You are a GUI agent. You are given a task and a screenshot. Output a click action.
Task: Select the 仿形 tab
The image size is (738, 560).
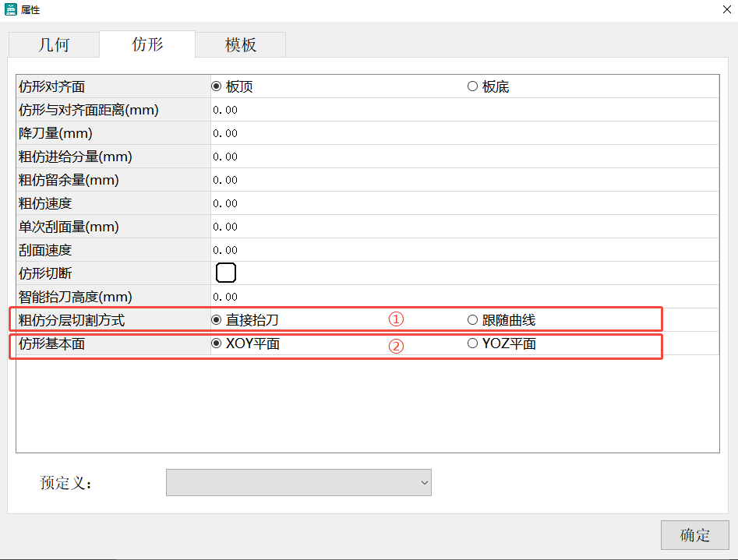147,44
